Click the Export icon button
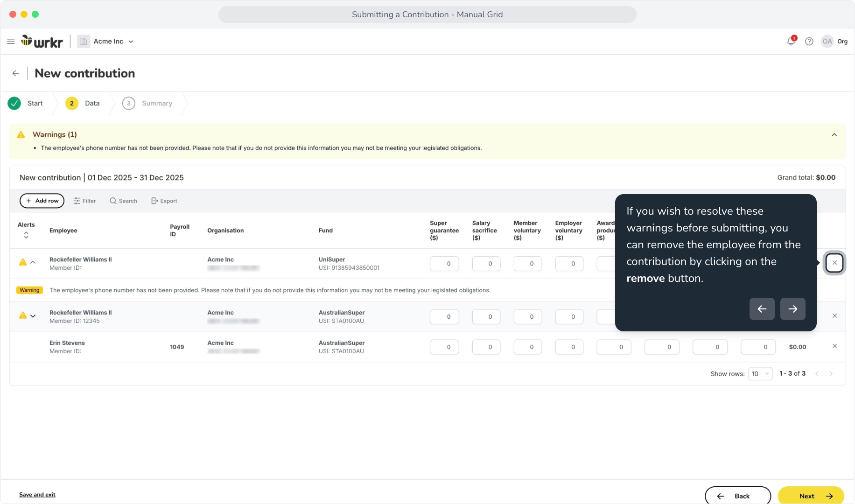855x504 pixels. click(x=164, y=201)
